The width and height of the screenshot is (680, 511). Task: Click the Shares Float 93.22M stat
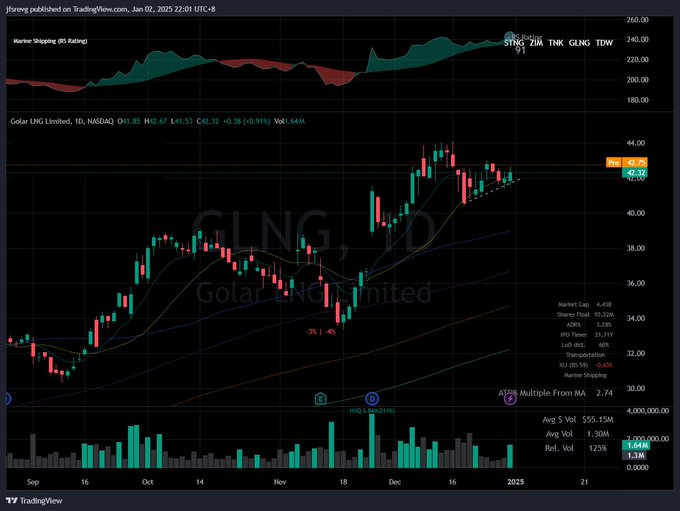pyautogui.click(x=585, y=314)
